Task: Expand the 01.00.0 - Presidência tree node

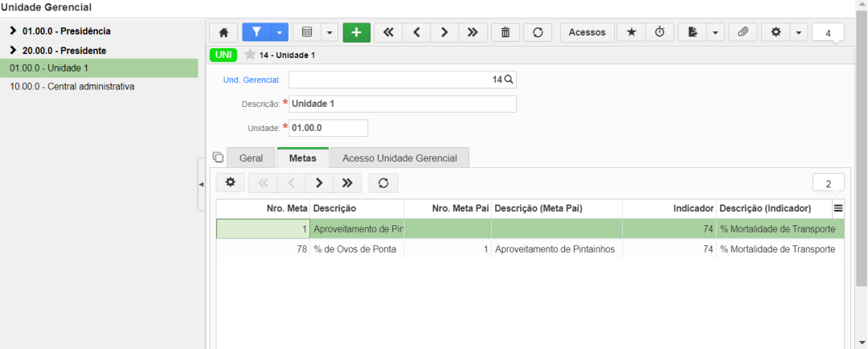Action: 14,31
